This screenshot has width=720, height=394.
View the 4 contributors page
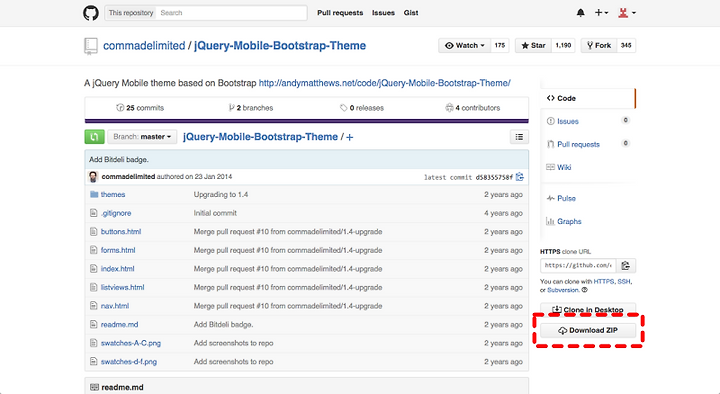pyautogui.click(x=472, y=108)
